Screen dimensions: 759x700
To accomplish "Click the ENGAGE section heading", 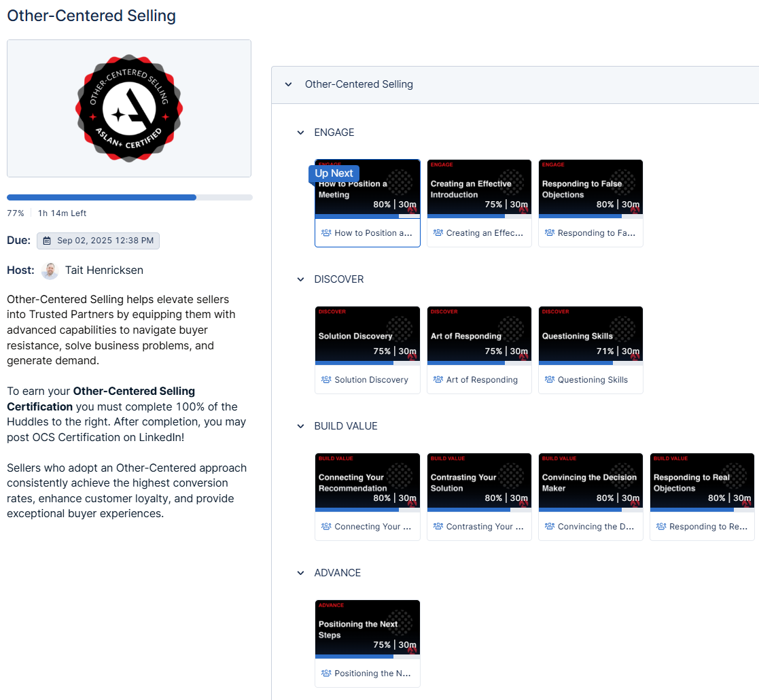I will [334, 133].
